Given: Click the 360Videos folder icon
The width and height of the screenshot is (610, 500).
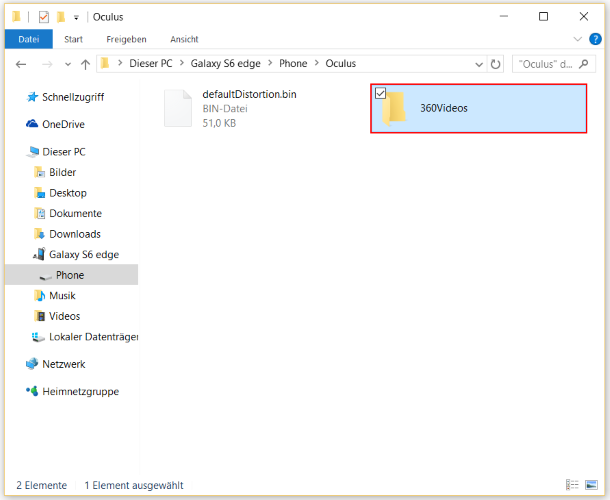Looking at the screenshot, I should point(394,109).
